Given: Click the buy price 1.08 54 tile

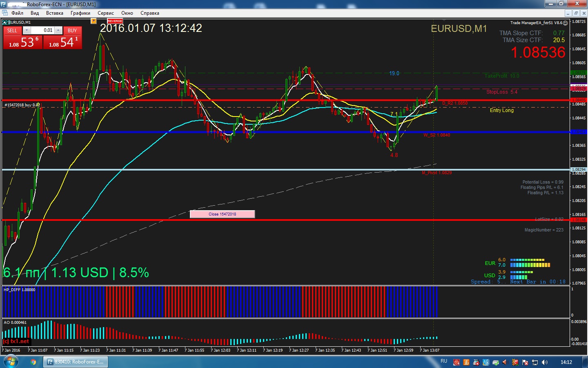Looking at the screenshot, I should pos(62,42).
